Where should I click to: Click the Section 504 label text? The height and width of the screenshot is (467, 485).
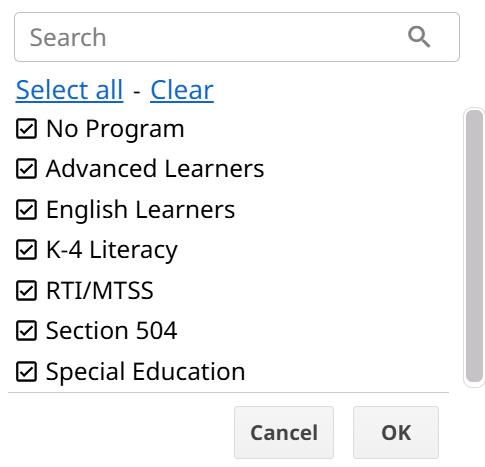(x=111, y=331)
